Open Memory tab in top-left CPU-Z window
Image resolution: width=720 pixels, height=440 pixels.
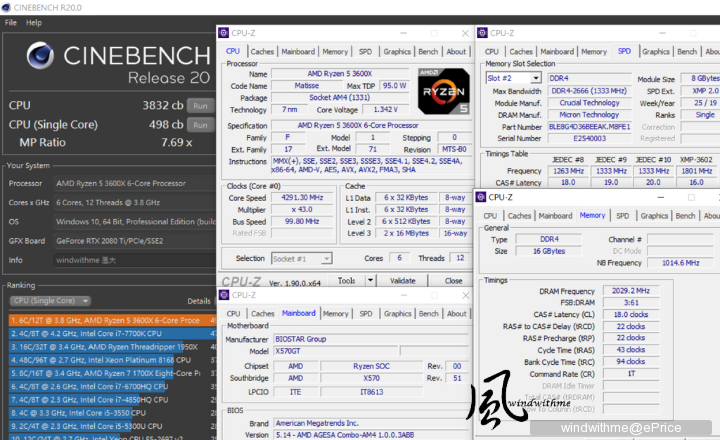coord(335,51)
